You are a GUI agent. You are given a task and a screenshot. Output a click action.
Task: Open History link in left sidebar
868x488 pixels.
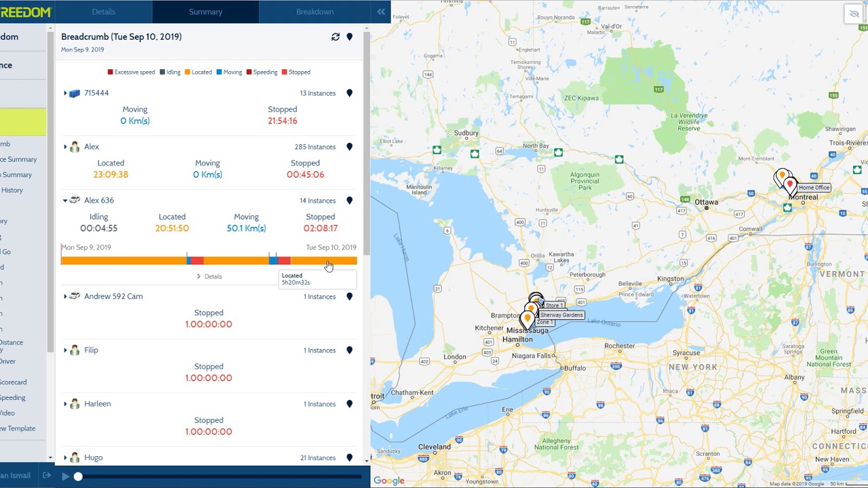pos(12,190)
